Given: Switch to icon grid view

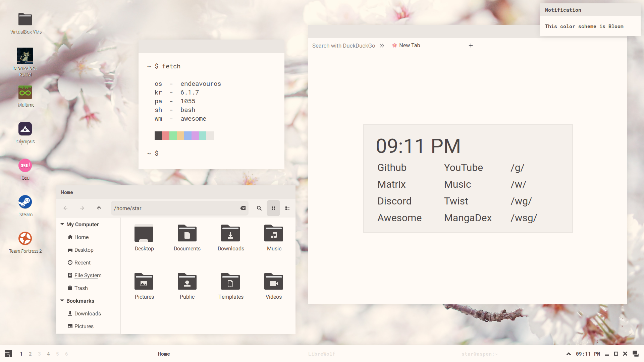Looking at the screenshot, I should pos(273,208).
